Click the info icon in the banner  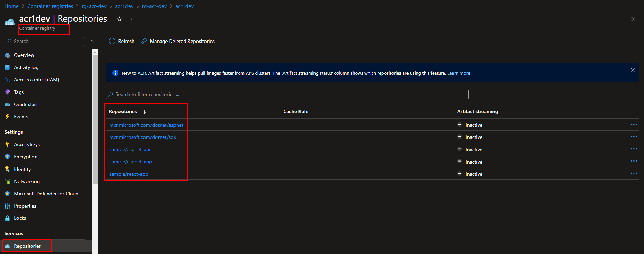115,73
